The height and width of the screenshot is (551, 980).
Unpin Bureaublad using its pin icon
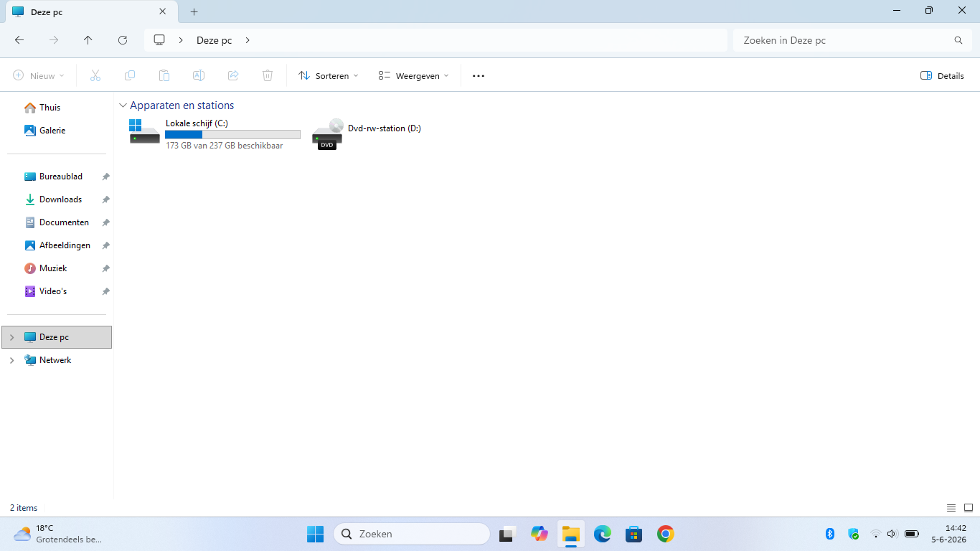(x=105, y=176)
